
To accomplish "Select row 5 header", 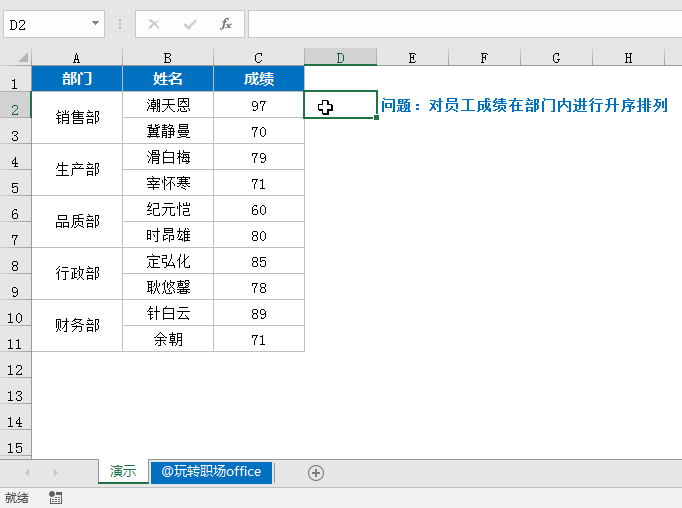I will (15, 183).
